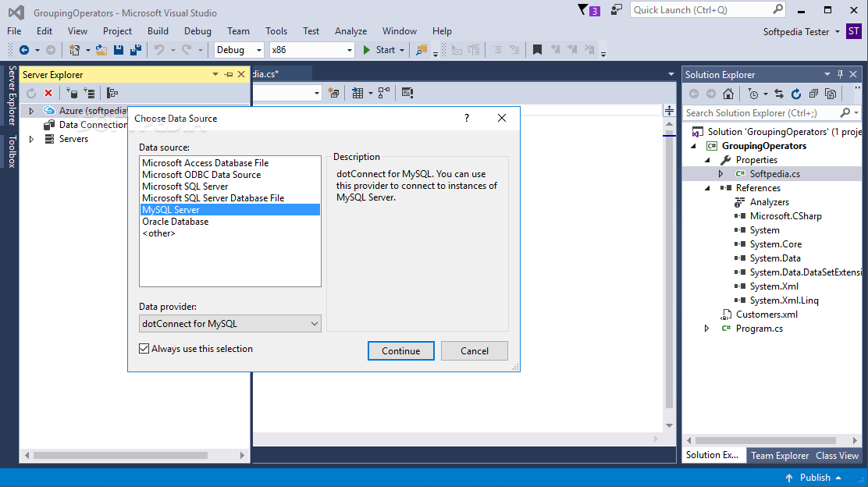Expand the Azure node in Server Explorer
Viewport: 868px width, 487px height.
point(31,112)
